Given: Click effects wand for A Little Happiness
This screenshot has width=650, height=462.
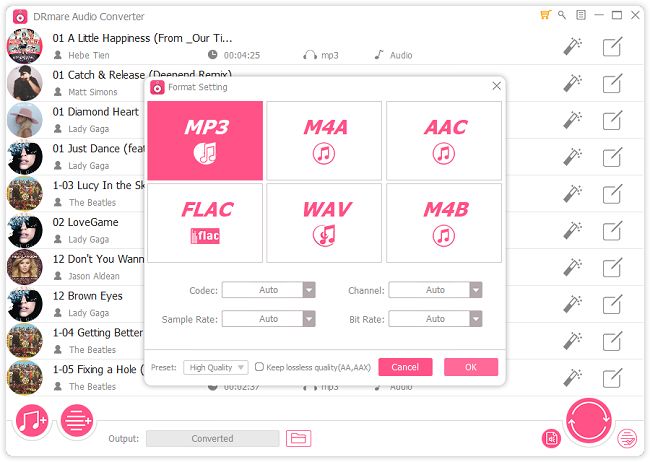Looking at the screenshot, I should (572, 46).
